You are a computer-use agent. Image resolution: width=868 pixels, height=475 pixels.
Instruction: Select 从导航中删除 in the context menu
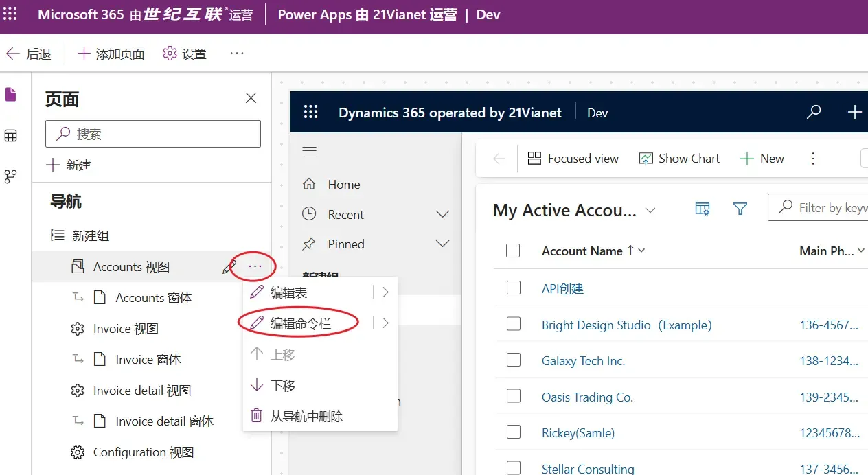(306, 416)
